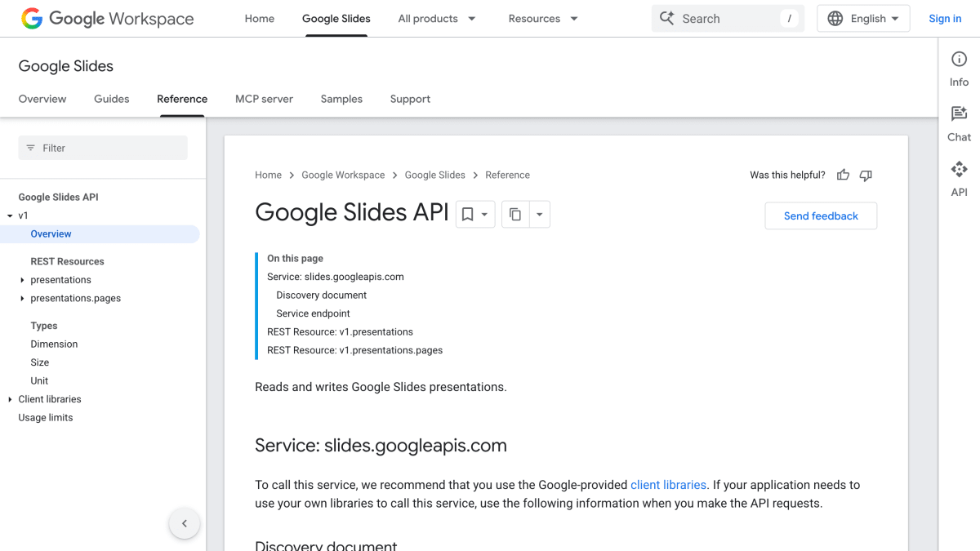Click the slash keyboard shortcut badge
This screenshot has width=980, height=551.
pos(789,19)
